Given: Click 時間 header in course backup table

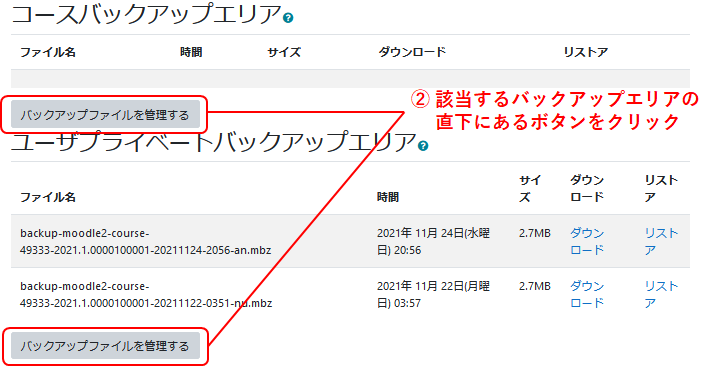Looking at the screenshot, I should [191, 52].
